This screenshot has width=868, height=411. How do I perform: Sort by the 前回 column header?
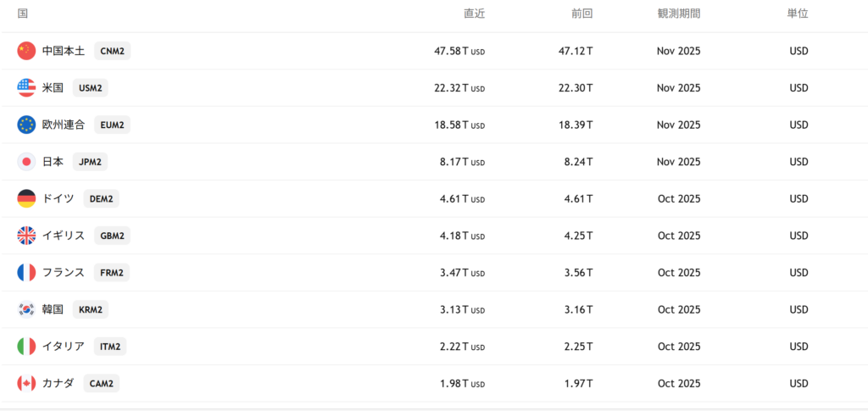point(581,14)
